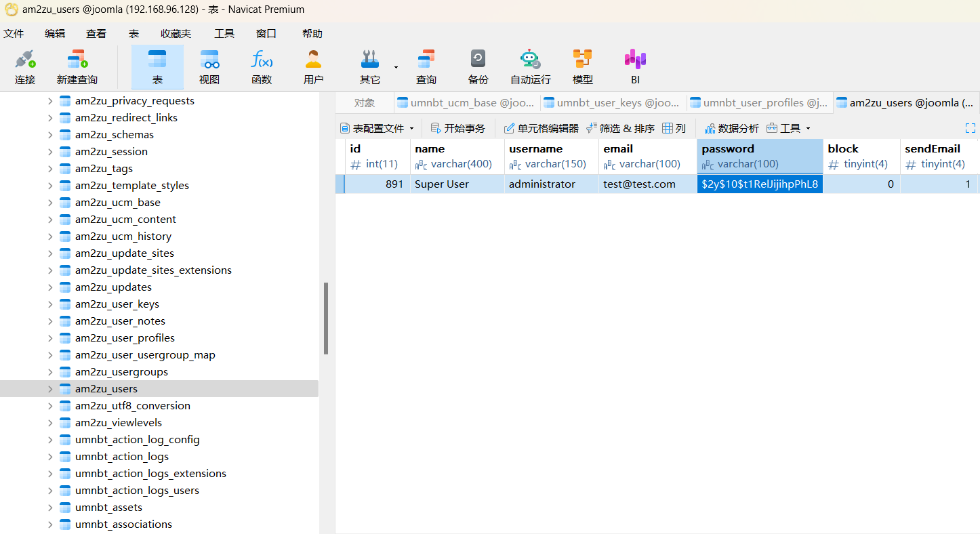Open the 其它 dropdown arrow
The width and height of the screenshot is (980, 534).
pos(396,67)
